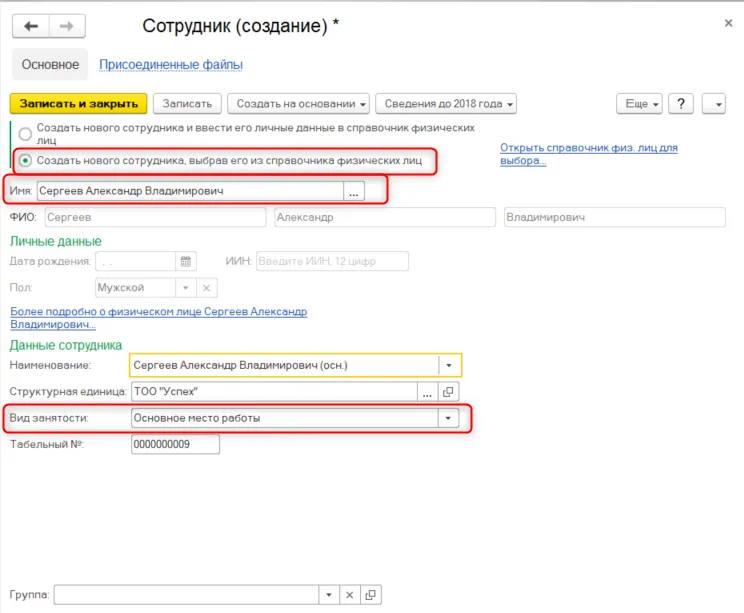Open the calendar picker for Дата рождения
This screenshot has width=744, height=613.
tap(186, 261)
